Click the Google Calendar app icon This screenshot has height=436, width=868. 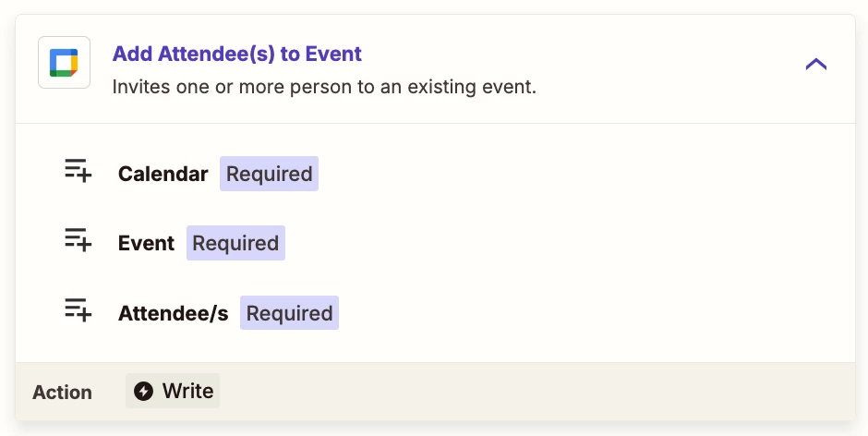[65, 63]
